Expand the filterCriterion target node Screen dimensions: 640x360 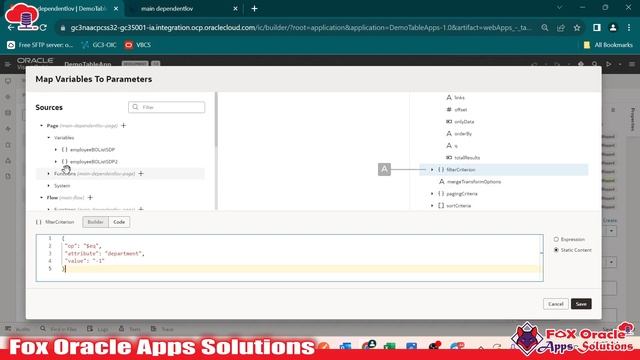pyautogui.click(x=432, y=169)
